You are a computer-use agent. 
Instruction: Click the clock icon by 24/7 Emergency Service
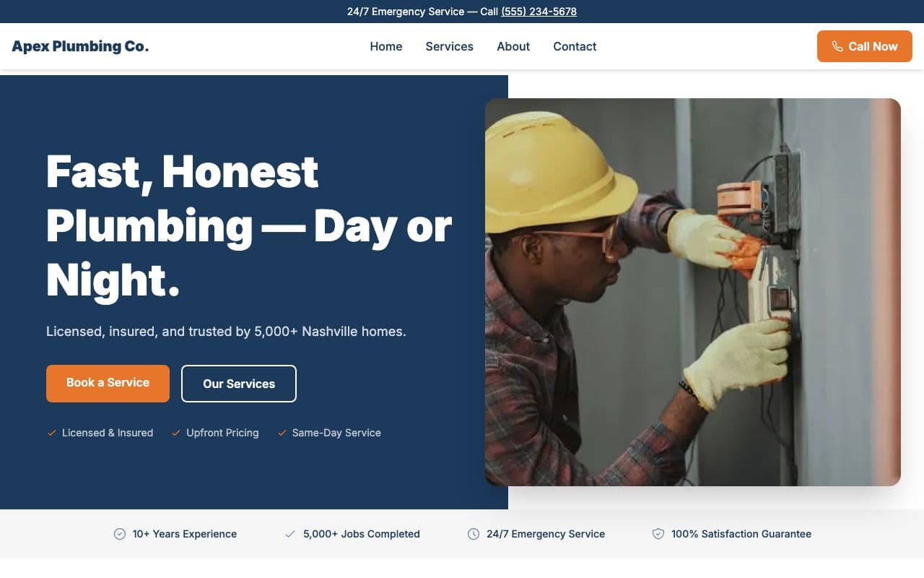tap(474, 534)
